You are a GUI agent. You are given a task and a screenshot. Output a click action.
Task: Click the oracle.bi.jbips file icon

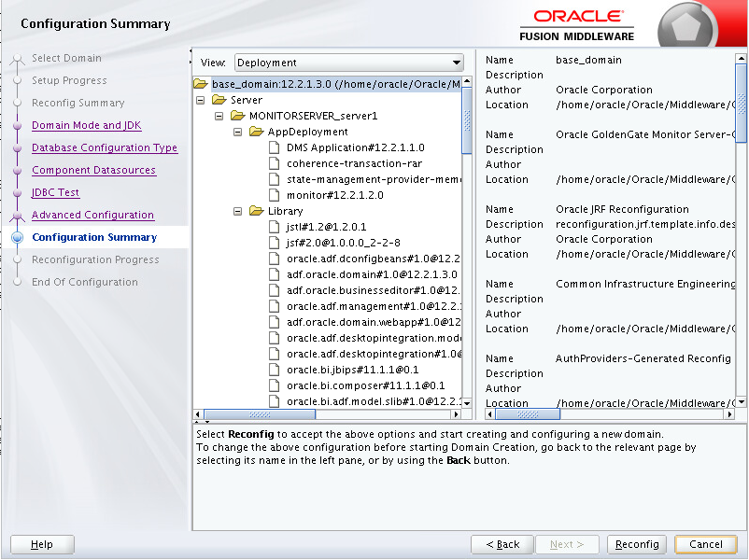tap(275, 370)
